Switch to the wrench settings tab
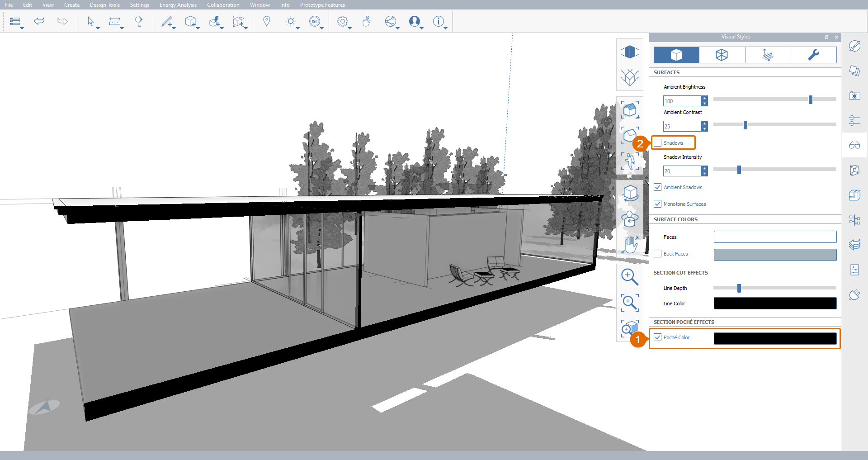 point(814,55)
